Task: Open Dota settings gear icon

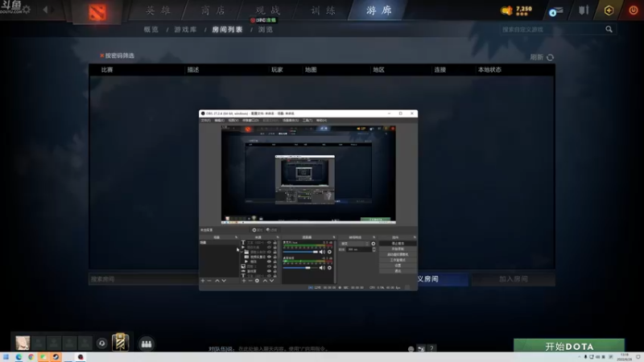Action: [x=27, y=10]
